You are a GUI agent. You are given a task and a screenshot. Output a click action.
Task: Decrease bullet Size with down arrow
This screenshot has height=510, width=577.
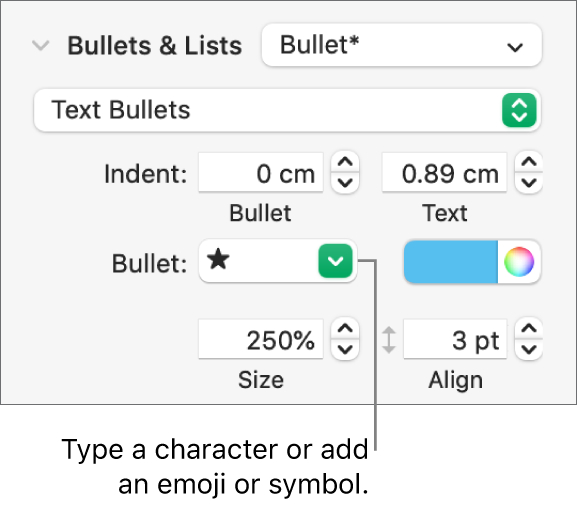point(345,349)
